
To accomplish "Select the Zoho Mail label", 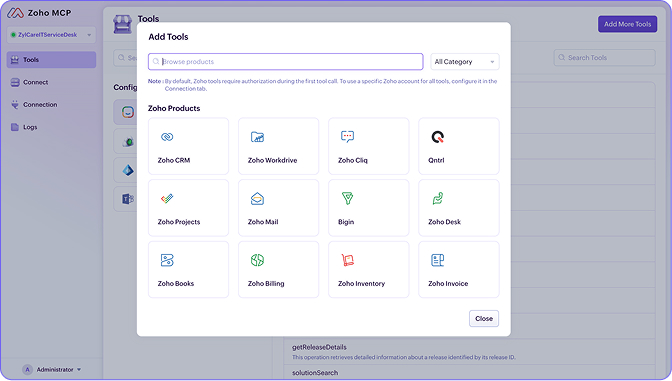I will [263, 222].
